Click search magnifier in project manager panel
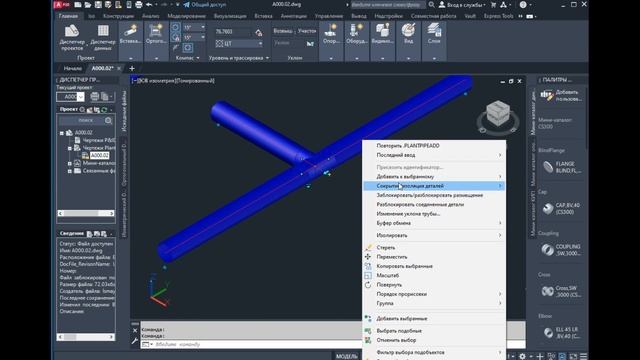Screen dimensions: 640x360 click(x=108, y=120)
